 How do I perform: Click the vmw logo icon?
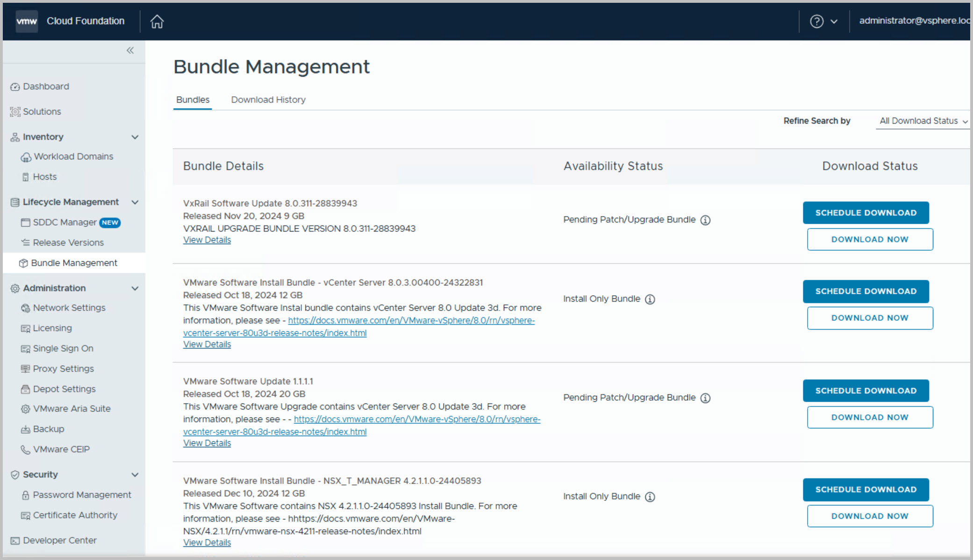coord(27,21)
